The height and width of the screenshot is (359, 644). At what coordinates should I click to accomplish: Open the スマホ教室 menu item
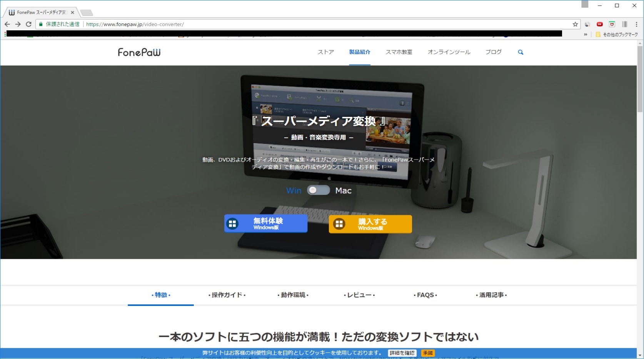coord(399,52)
